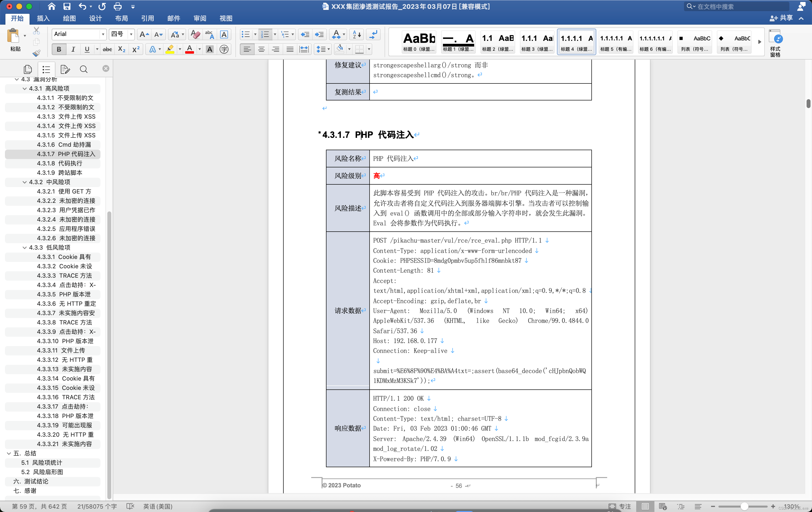
Task: Click phonetic guide circled character icon
Action: pos(224,49)
